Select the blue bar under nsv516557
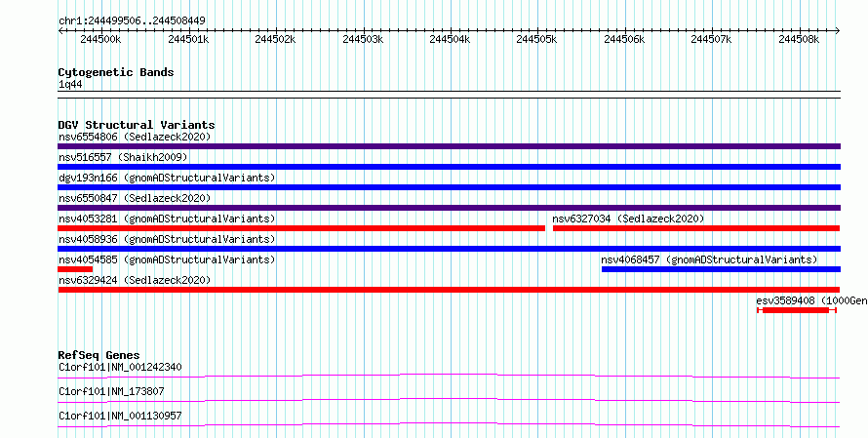 (449, 167)
